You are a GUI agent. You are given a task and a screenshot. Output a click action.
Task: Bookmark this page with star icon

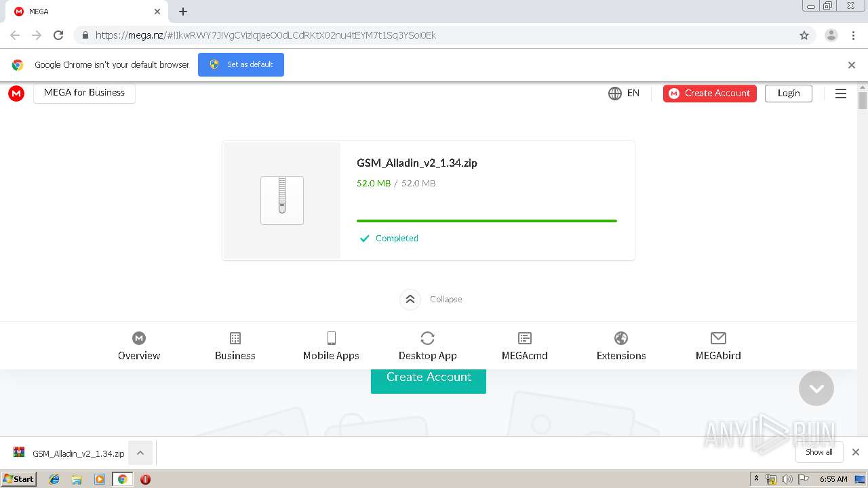click(x=804, y=35)
